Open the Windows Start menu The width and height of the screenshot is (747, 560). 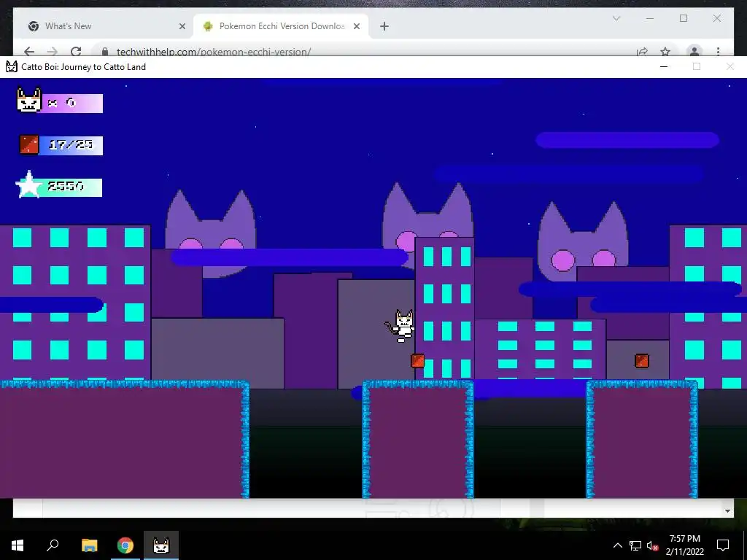tap(18, 545)
